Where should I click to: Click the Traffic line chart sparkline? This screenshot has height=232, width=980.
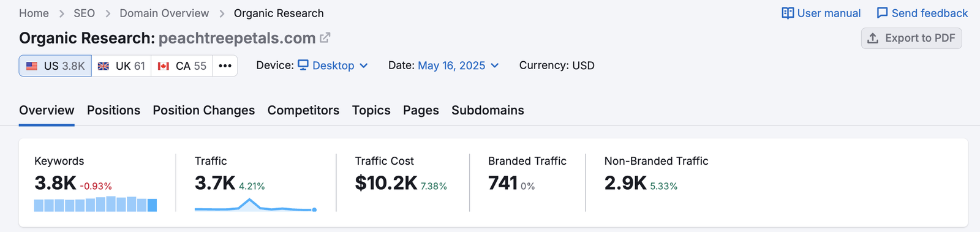[255, 204]
